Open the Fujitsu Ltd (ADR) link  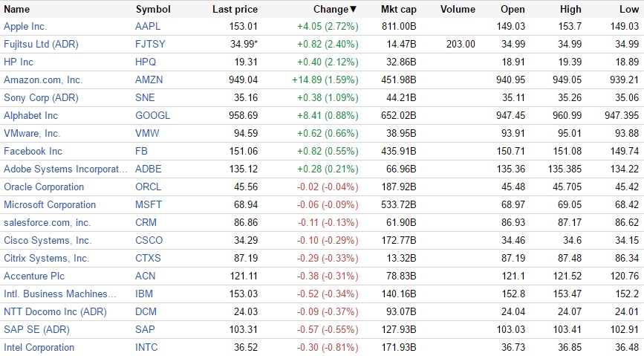point(41,44)
